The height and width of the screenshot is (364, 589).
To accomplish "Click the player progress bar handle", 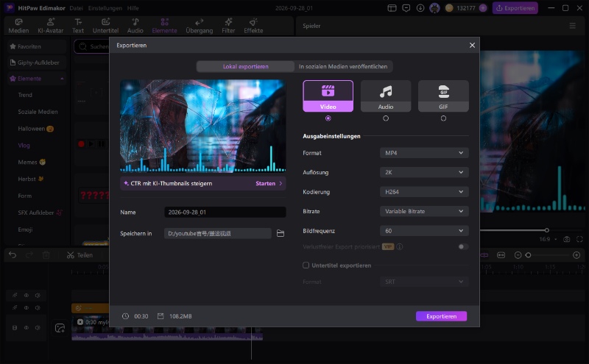I will point(546,230).
